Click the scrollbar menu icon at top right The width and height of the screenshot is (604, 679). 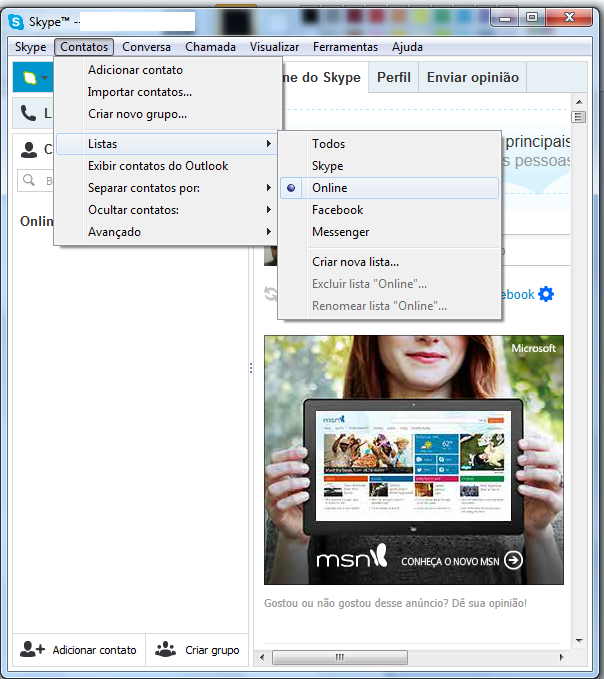click(x=578, y=117)
